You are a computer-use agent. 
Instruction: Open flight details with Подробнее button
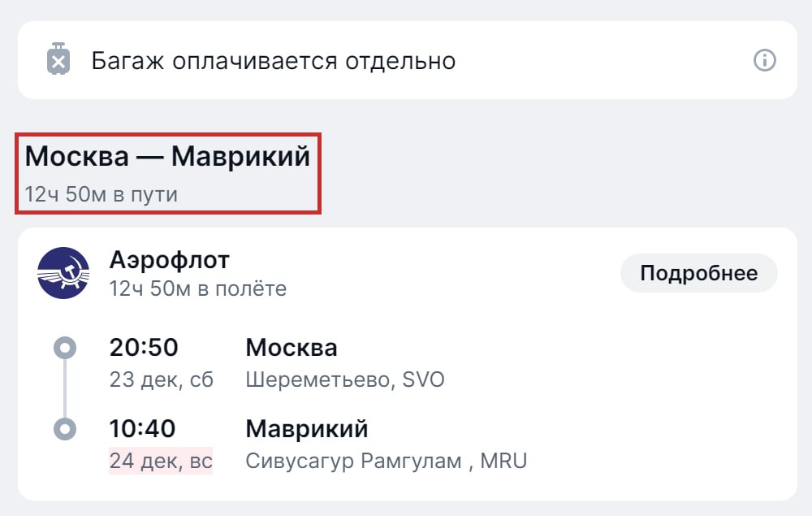click(698, 273)
